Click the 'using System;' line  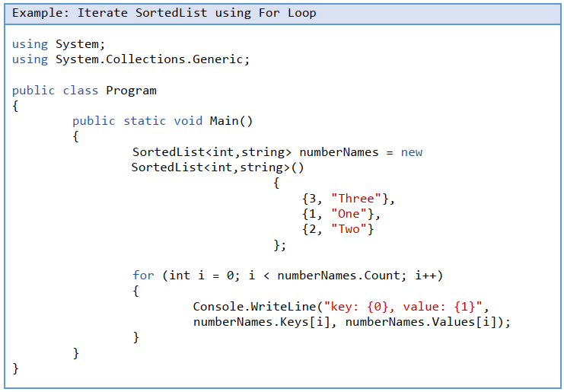59,44
